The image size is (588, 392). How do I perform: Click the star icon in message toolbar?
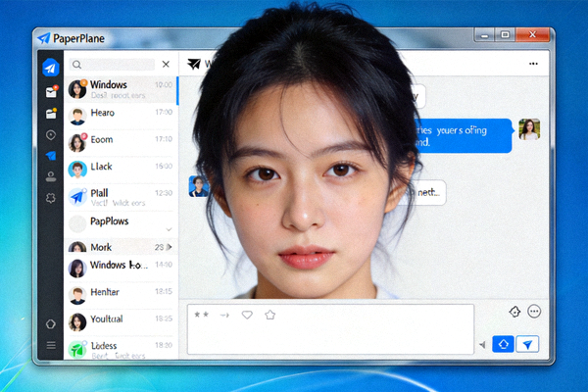tap(270, 315)
